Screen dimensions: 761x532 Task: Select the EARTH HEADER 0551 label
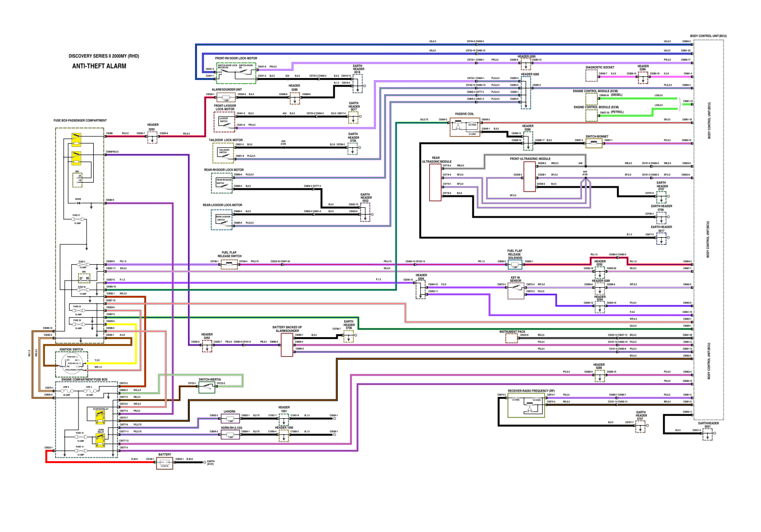tap(708, 425)
